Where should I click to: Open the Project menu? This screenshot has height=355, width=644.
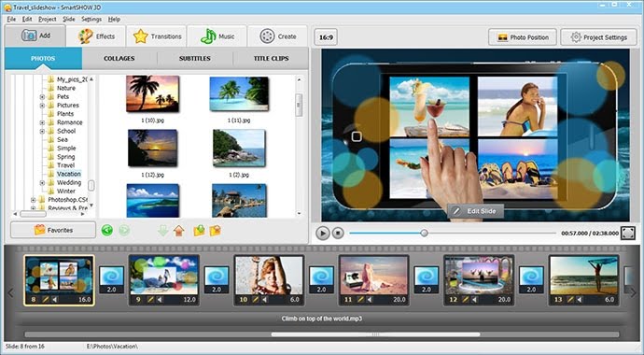tap(48, 20)
